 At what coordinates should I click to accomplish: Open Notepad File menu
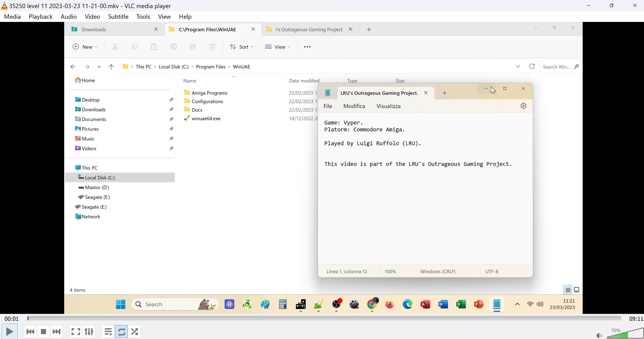[x=328, y=106]
